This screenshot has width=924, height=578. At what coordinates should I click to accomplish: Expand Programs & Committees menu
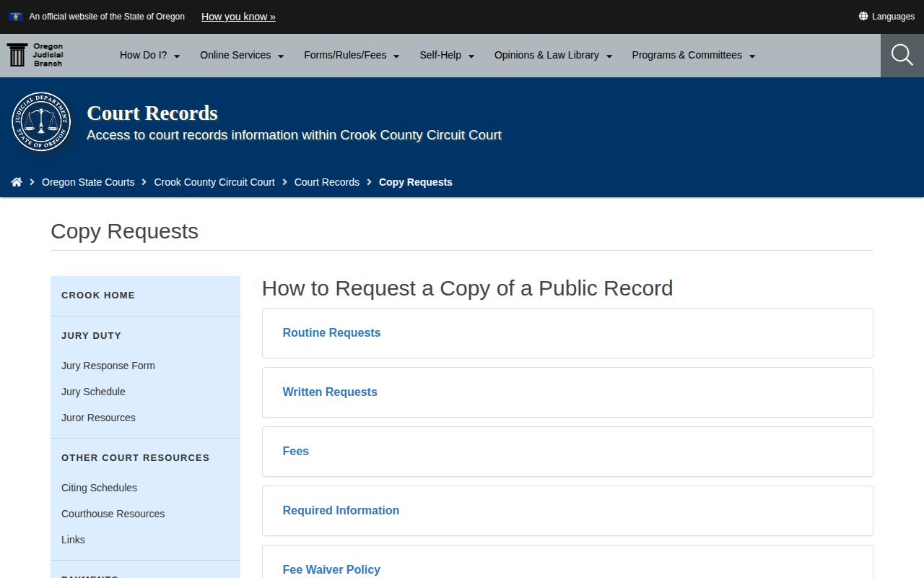tap(693, 55)
